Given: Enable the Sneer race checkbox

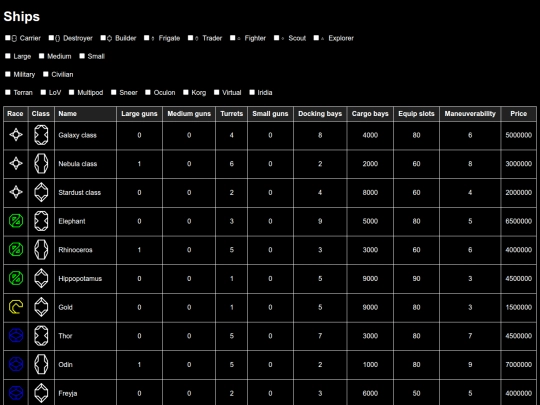Looking at the screenshot, I should tap(113, 92).
